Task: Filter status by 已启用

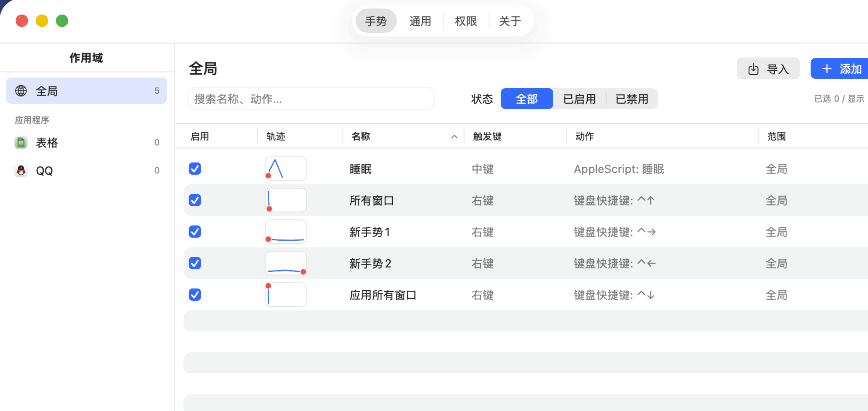Action: pyautogui.click(x=579, y=99)
